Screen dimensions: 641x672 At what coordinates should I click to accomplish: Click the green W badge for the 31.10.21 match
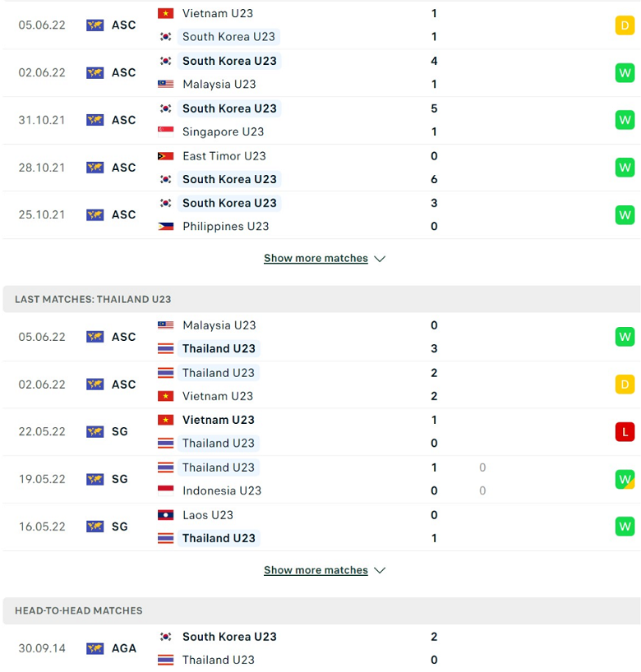(625, 120)
